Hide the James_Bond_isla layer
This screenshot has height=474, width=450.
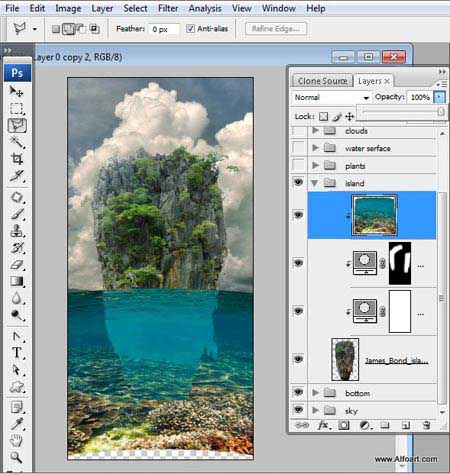click(298, 359)
